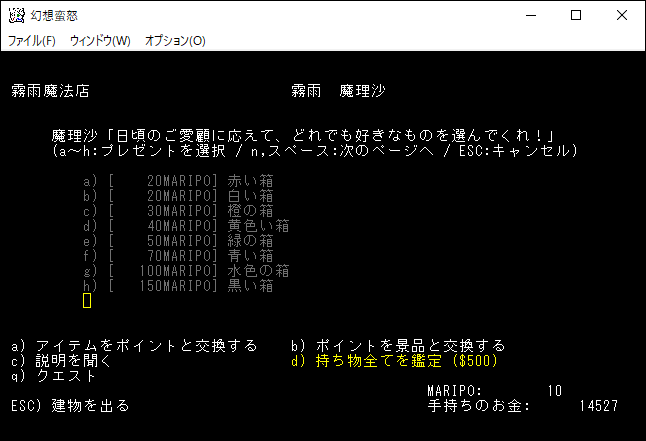
Task: Click ESC) 建物を出る to leave shop
Action: [69, 406]
